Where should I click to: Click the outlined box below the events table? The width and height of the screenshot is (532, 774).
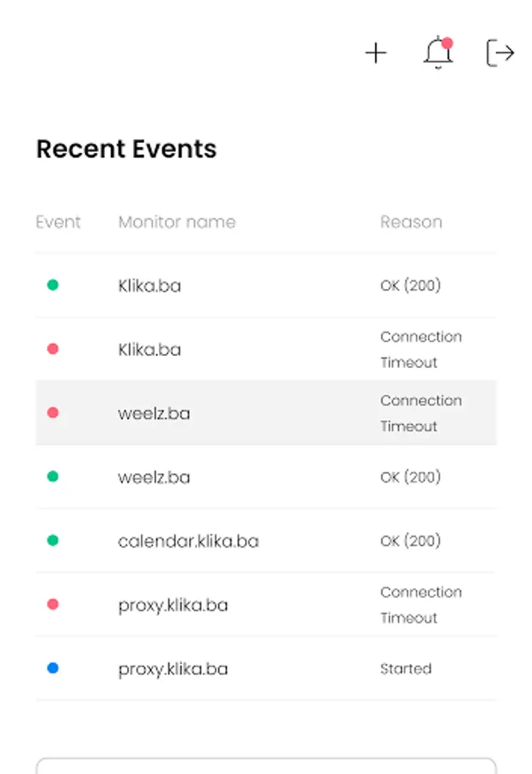[x=266, y=765]
